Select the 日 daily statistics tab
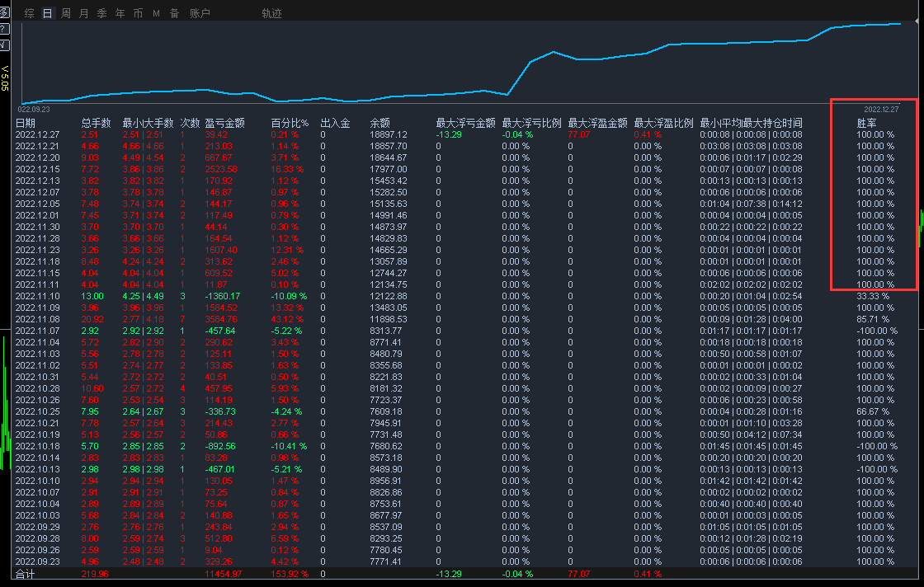 (48, 13)
